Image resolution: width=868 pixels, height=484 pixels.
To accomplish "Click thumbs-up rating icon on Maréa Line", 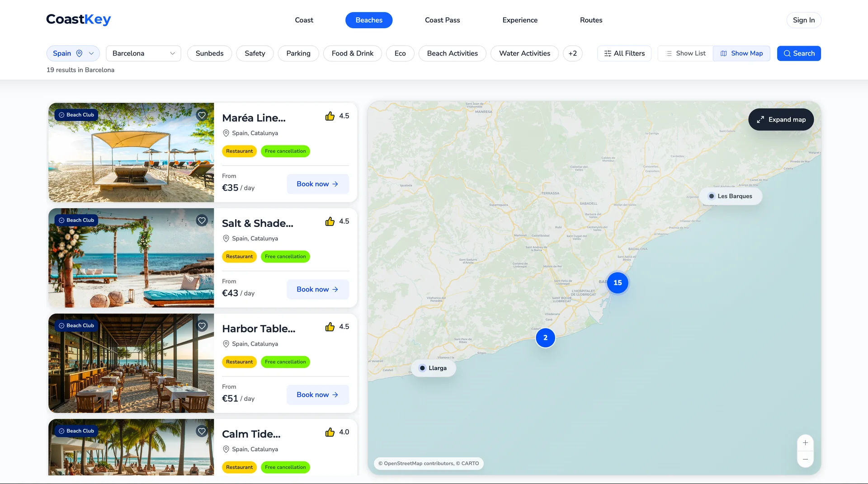I will point(330,116).
